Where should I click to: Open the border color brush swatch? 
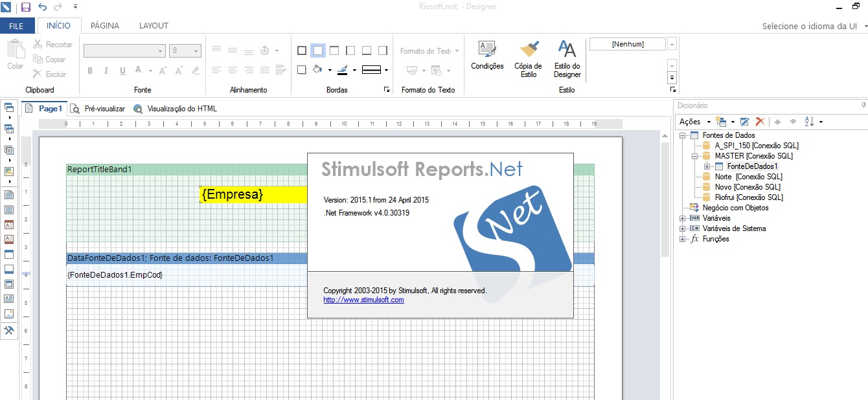coord(343,70)
